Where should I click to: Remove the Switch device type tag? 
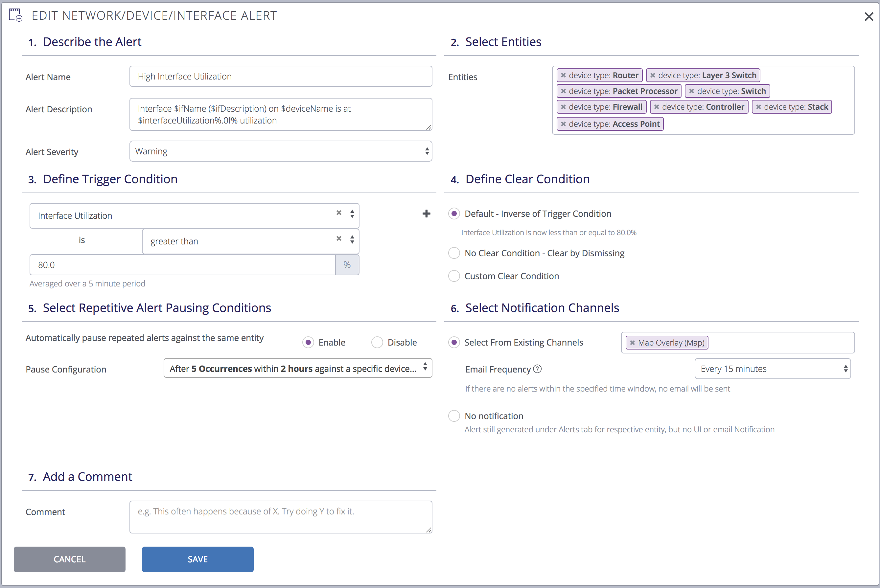[692, 91]
